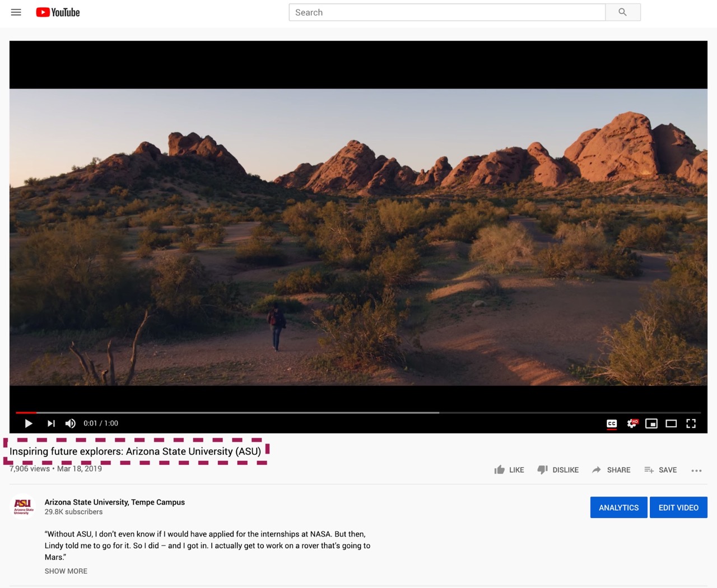Skip to the next video
Image resolution: width=717 pixels, height=588 pixels.
pyautogui.click(x=51, y=423)
